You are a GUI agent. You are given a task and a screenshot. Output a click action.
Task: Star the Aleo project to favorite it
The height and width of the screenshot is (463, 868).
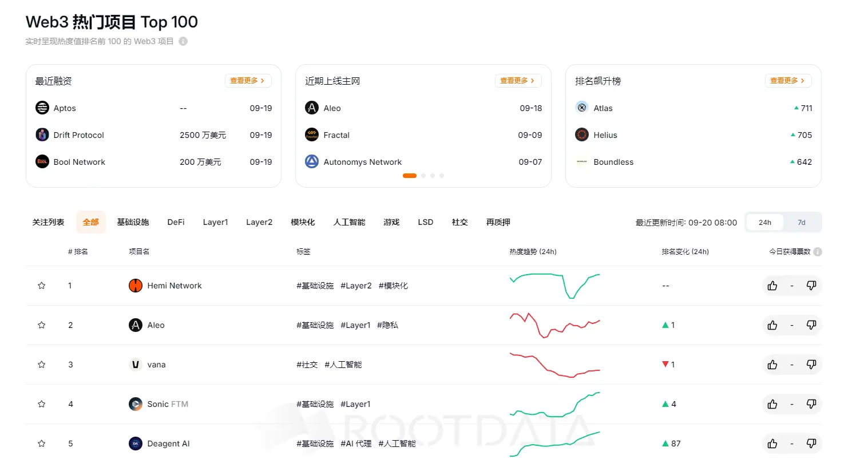pyautogui.click(x=41, y=325)
